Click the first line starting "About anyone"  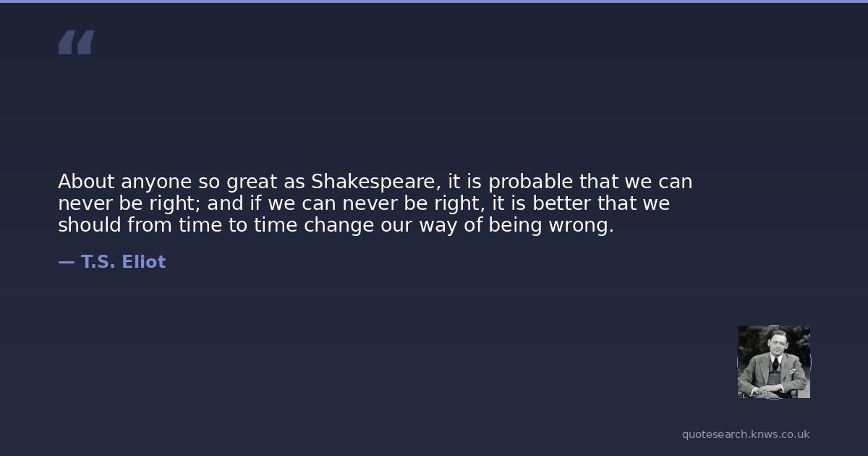coord(375,181)
